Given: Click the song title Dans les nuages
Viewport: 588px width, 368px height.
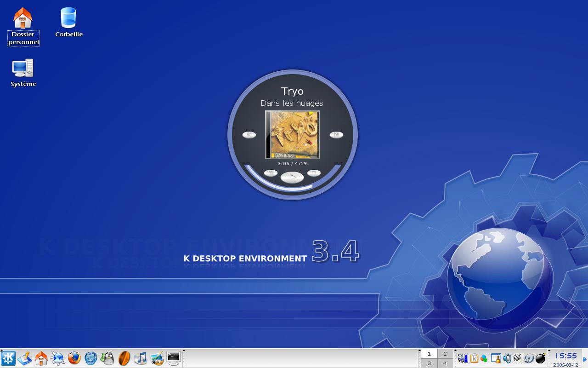Looking at the screenshot, I should 292,103.
